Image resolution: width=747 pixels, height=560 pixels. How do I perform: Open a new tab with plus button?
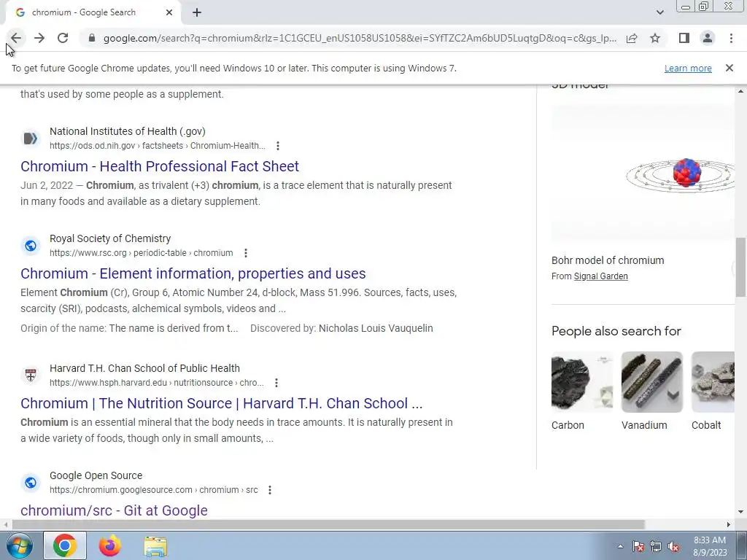click(x=197, y=13)
